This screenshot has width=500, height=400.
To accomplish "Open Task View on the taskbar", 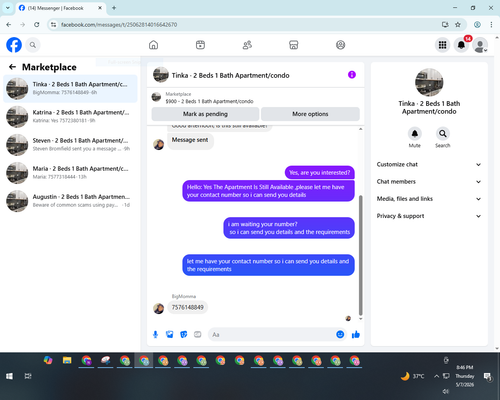I will pyautogui.click(x=28, y=376).
